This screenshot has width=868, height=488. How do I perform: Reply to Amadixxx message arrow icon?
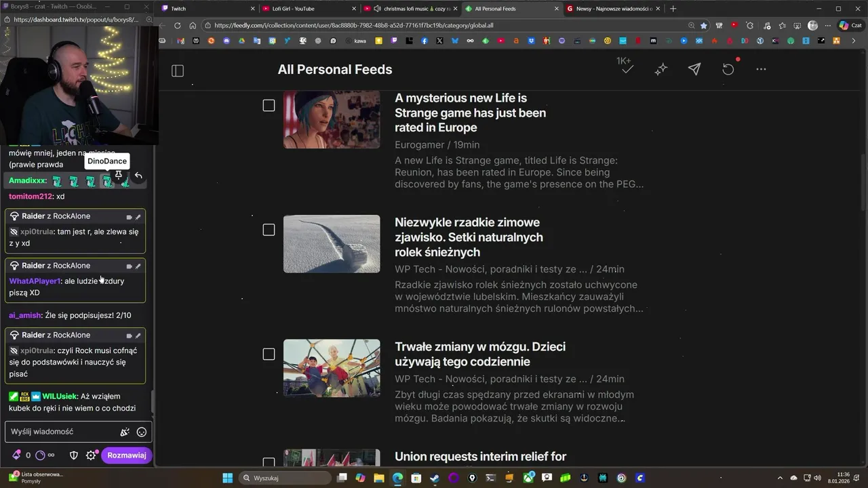click(x=138, y=176)
